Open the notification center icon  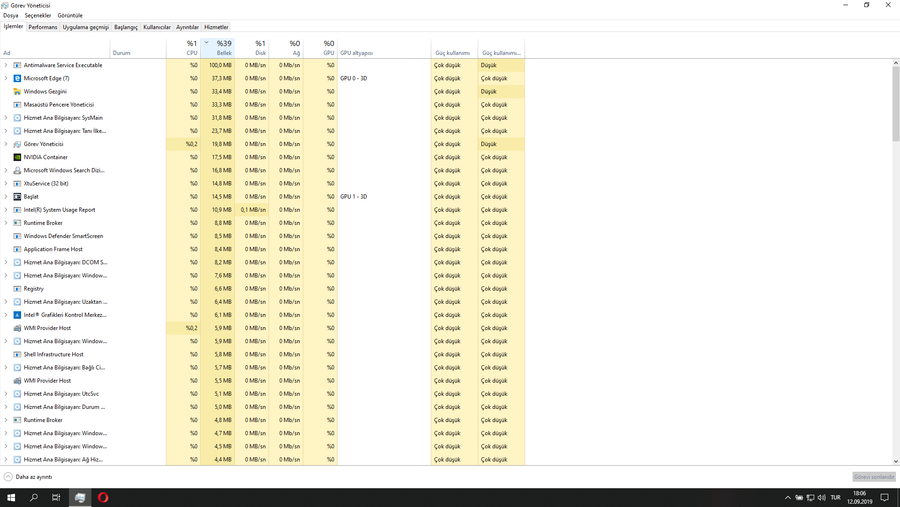(885, 497)
